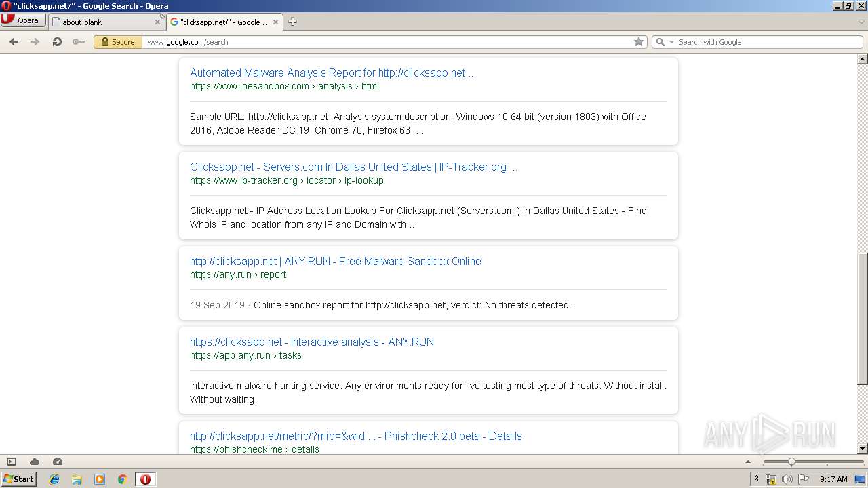Open Interactive analysis - ANY.RUN result

point(312,342)
